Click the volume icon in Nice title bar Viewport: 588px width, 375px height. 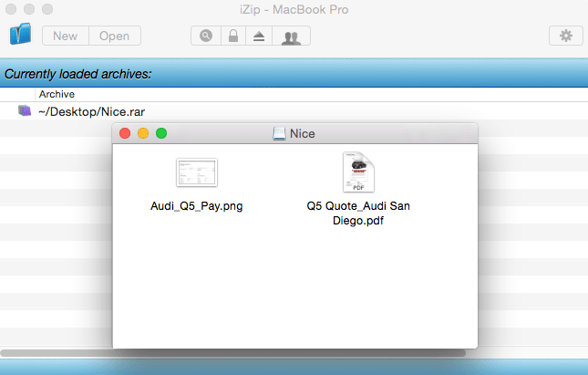pyautogui.click(x=279, y=133)
